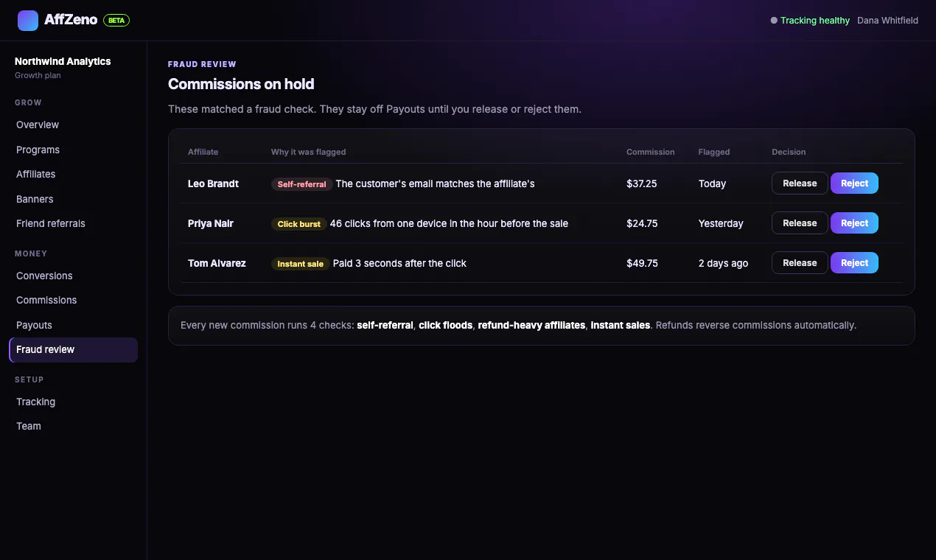Click the AffZeno brand name text
936x560 pixels.
[x=71, y=20]
